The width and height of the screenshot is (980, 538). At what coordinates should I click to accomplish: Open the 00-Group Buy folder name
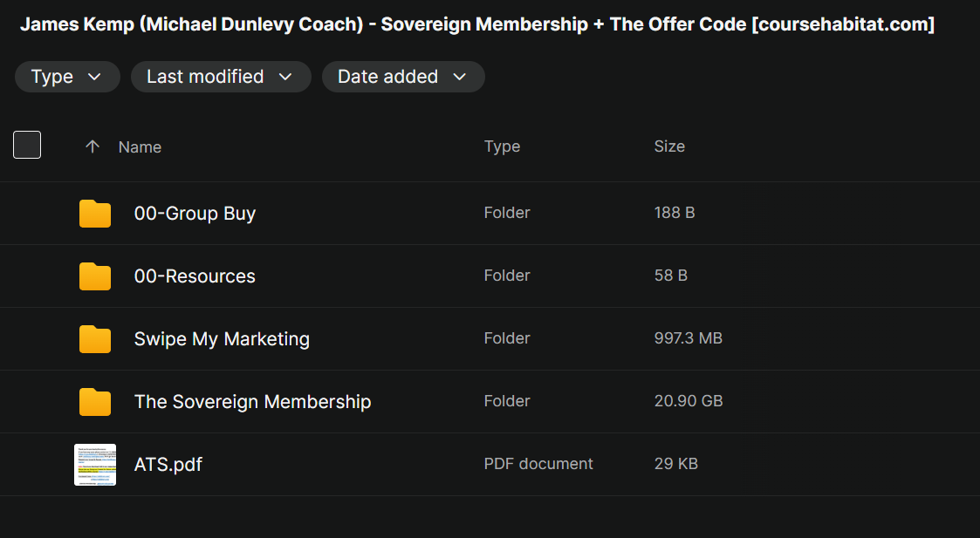195,214
